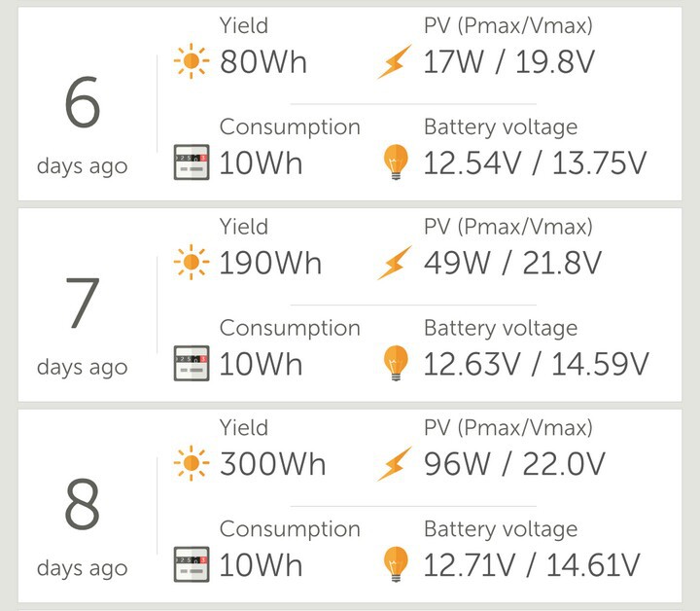Click the 190Wh yield value
Screen dimensions: 700x611
click(270, 263)
